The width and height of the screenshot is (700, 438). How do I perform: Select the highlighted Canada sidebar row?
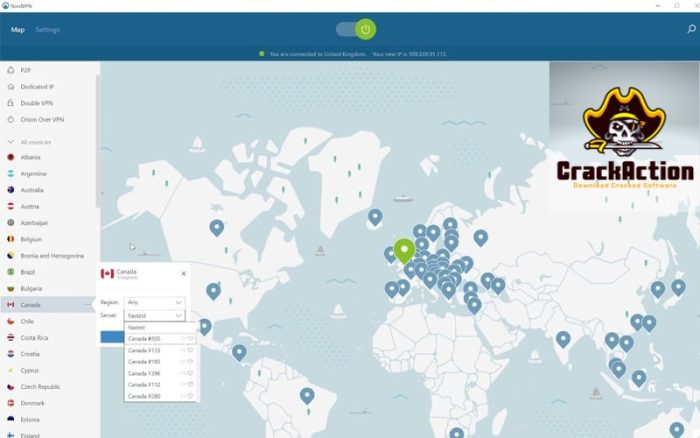coord(48,305)
